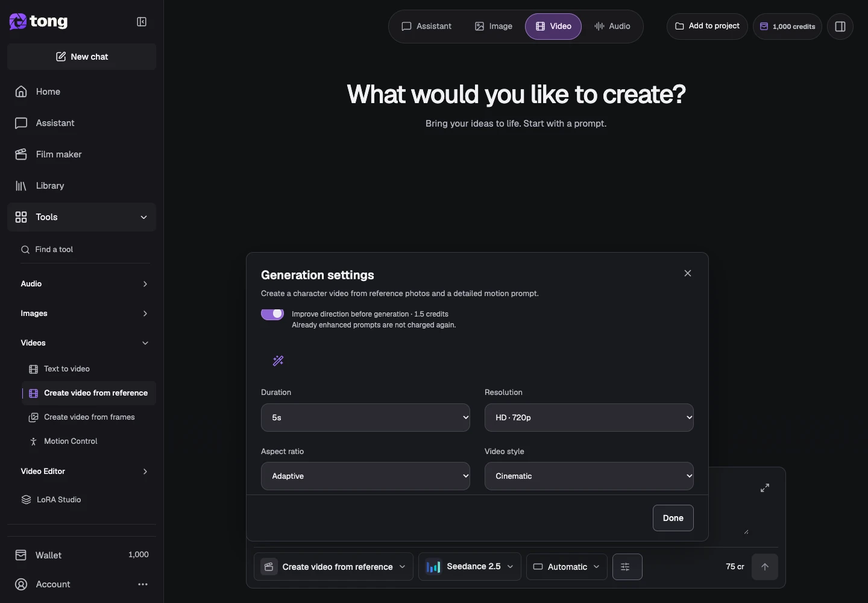Select the Video tab
This screenshot has height=603, width=868.
coord(553,27)
